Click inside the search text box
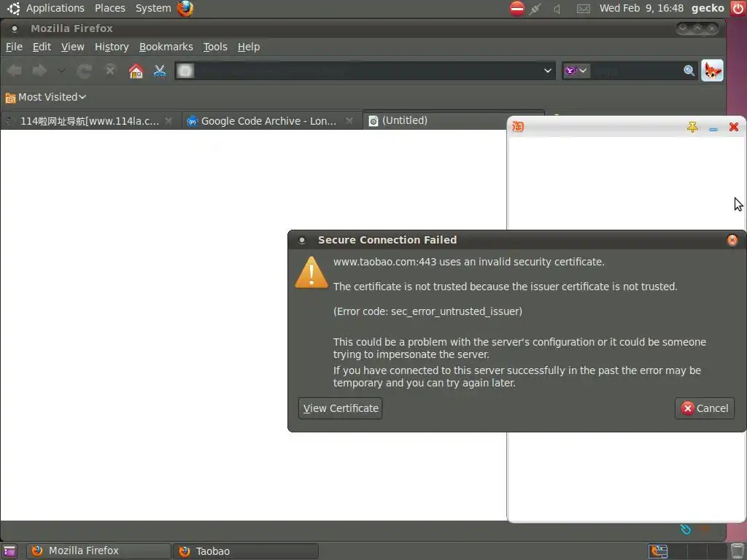 coord(636,71)
